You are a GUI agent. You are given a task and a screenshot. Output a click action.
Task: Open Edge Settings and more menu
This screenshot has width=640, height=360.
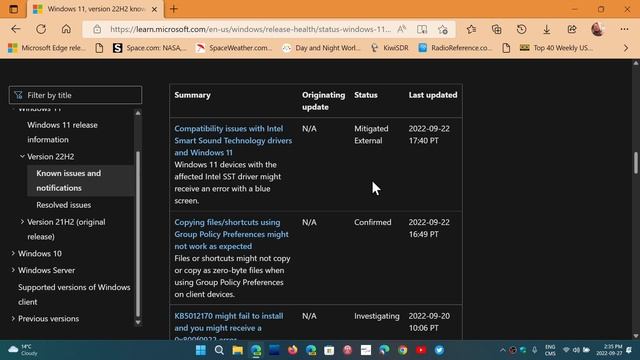click(x=624, y=29)
